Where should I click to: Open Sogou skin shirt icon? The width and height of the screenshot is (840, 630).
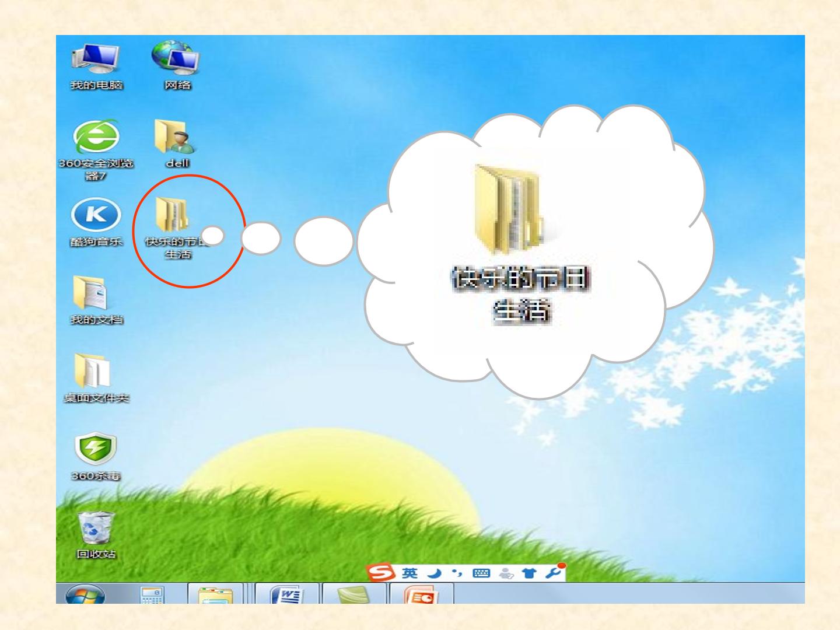click(528, 573)
